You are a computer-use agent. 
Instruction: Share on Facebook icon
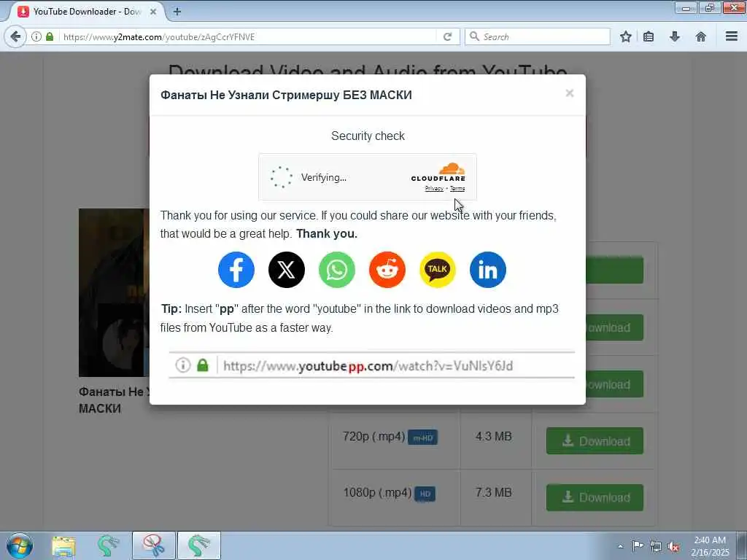coord(236,270)
